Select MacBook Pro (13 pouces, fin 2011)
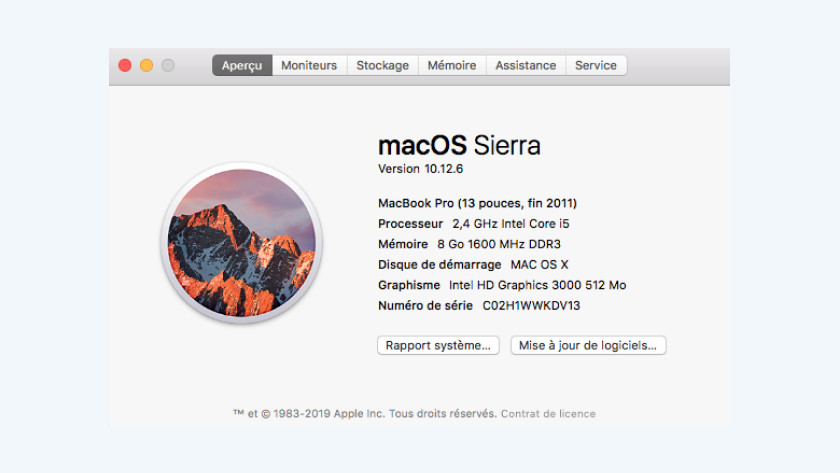840x473 pixels. (x=477, y=203)
